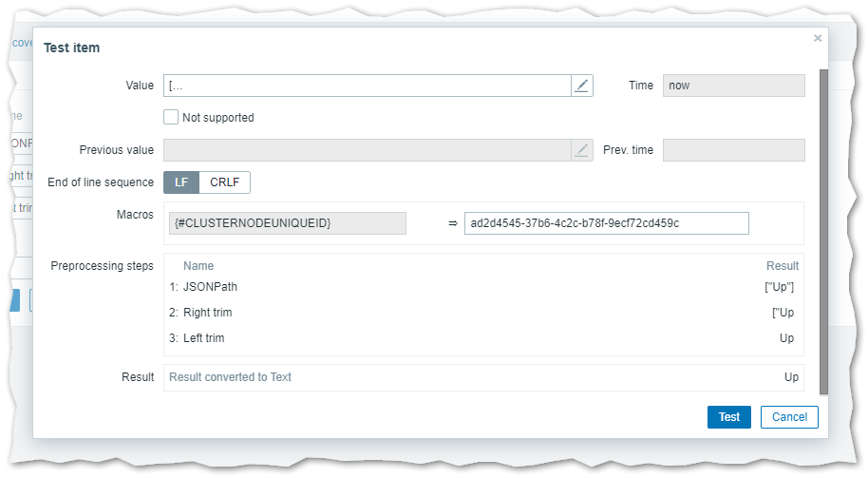
Task: Cancel the Test item dialog
Action: 789,416
